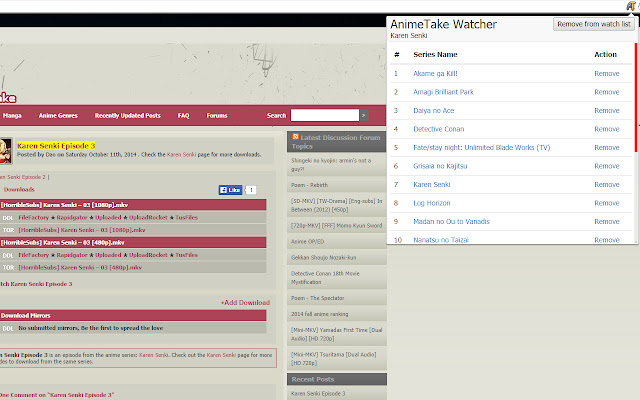Image resolution: width=640 pixels, height=400 pixels.
Task: Open Anime OP/ED forum topic
Action: coord(307,242)
